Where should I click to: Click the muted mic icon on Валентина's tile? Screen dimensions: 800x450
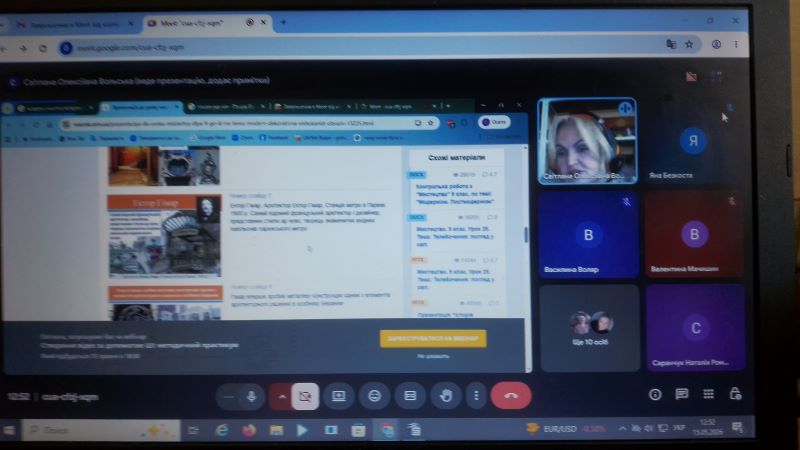pos(731,202)
